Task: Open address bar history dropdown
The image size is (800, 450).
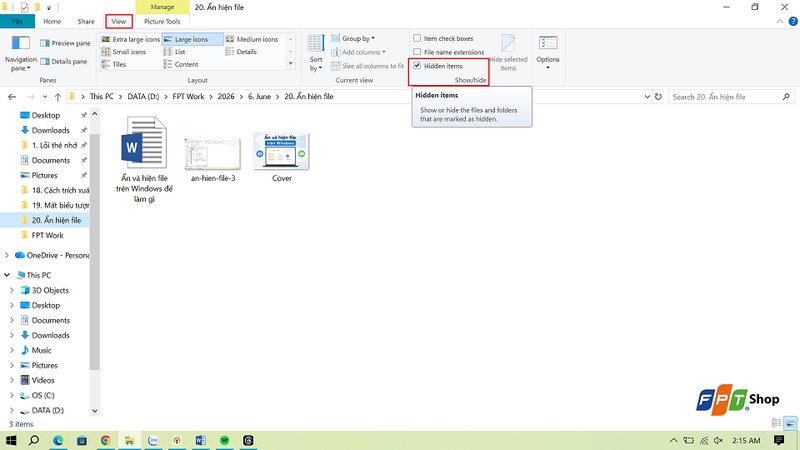Action: tap(647, 96)
